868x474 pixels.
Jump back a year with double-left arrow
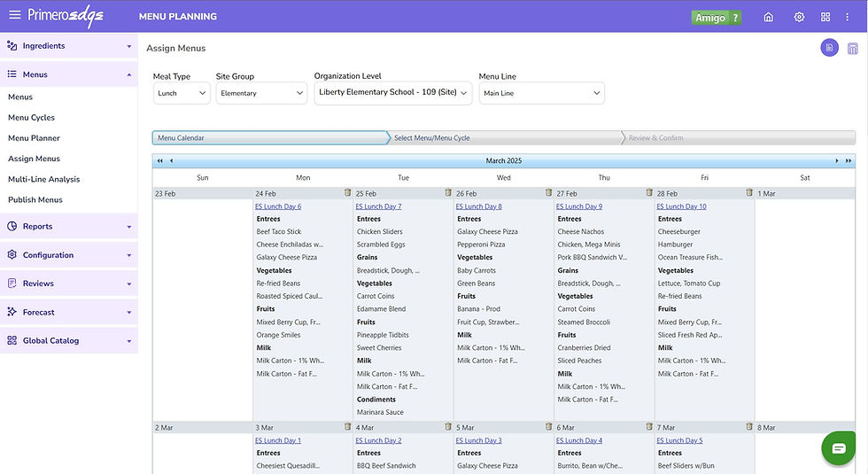point(160,160)
